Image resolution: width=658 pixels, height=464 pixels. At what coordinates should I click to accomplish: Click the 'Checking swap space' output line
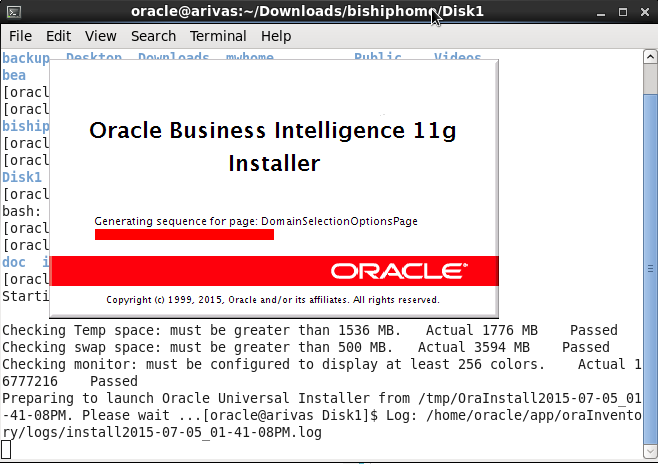coord(306,347)
